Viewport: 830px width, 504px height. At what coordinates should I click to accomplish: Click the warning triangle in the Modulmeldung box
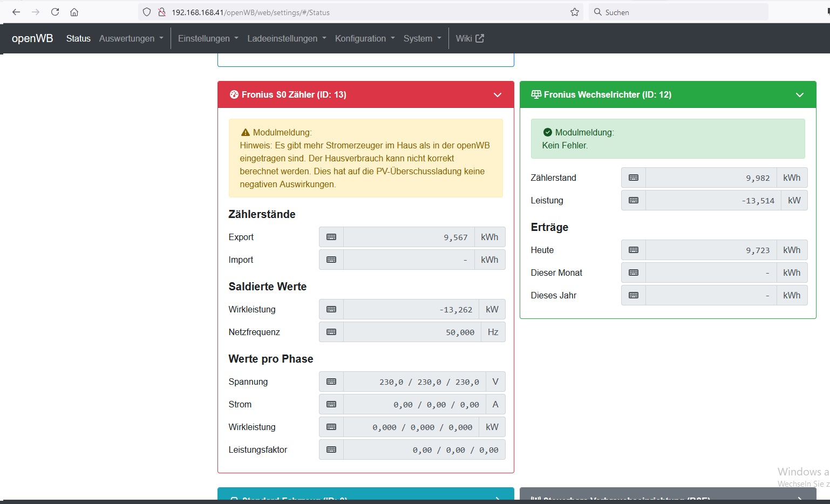[x=246, y=132]
